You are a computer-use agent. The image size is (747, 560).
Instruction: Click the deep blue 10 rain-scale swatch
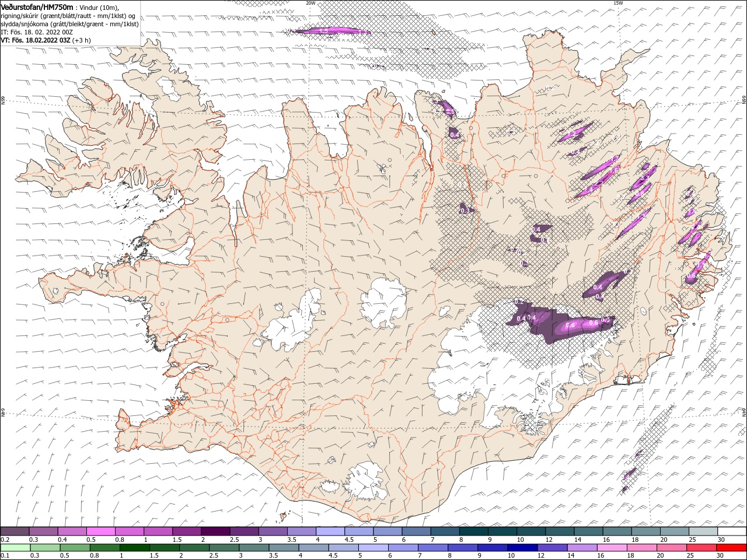coord(521,548)
